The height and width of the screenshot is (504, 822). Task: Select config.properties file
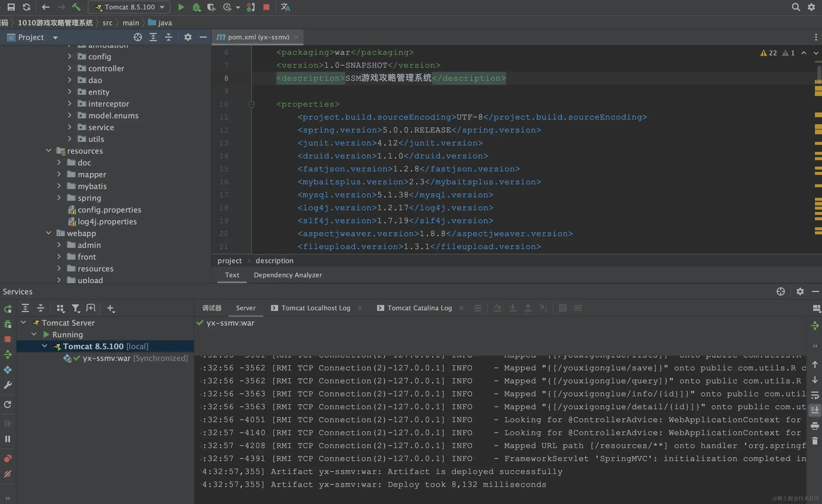click(109, 210)
